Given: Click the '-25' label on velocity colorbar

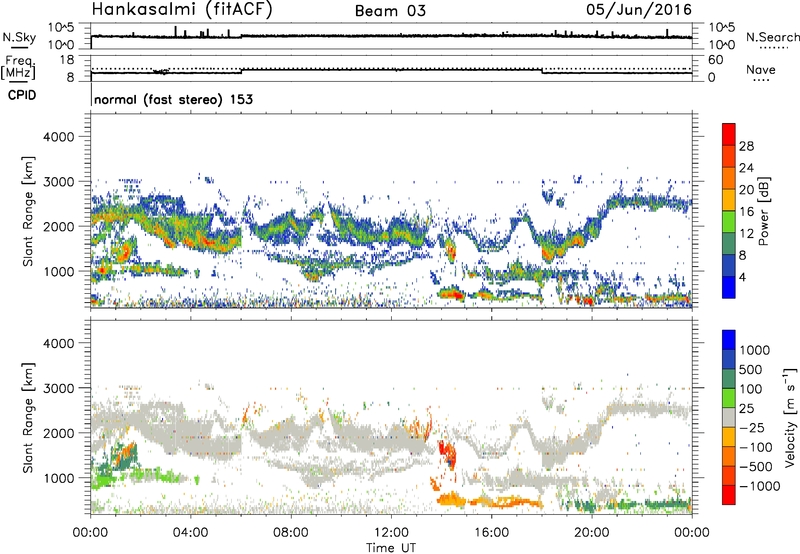Looking at the screenshot, I should (x=753, y=428).
